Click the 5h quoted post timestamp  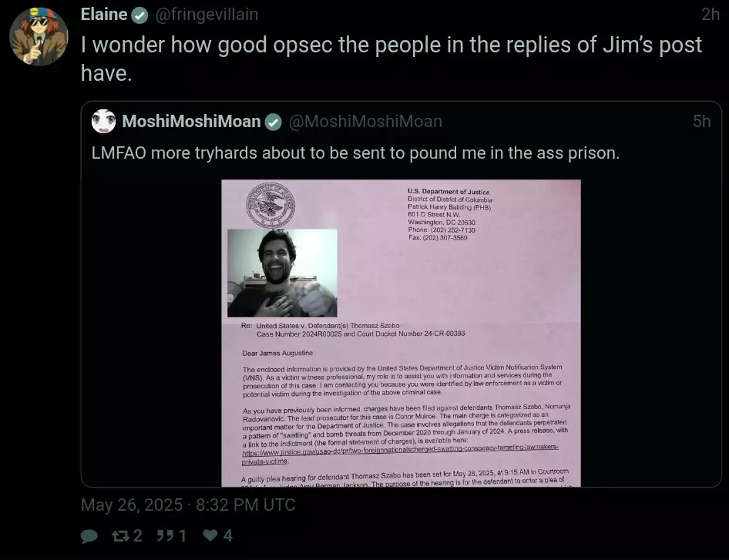(701, 121)
